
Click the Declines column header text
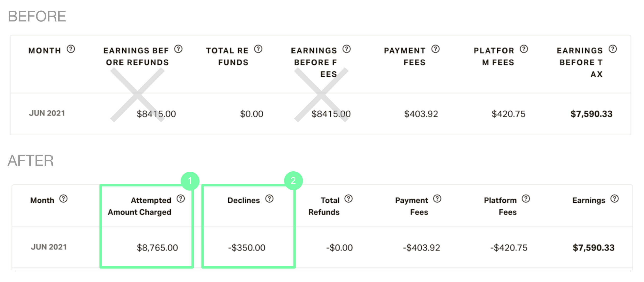tap(244, 200)
